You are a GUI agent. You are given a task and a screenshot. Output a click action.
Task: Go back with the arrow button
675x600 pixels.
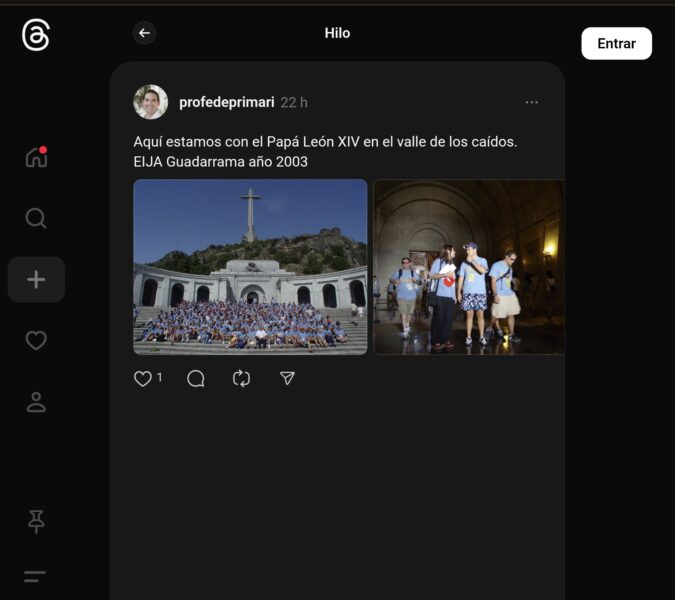tap(144, 33)
